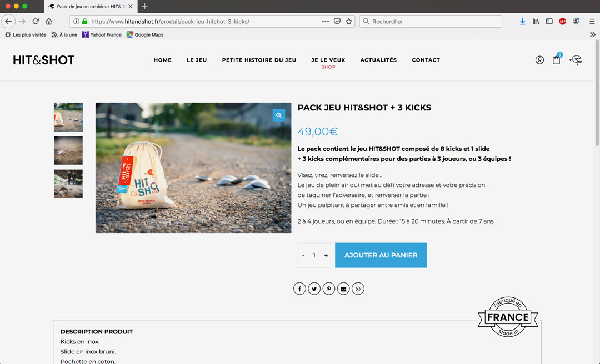
Task: Go back to the previous page
Action: coord(8,22)
